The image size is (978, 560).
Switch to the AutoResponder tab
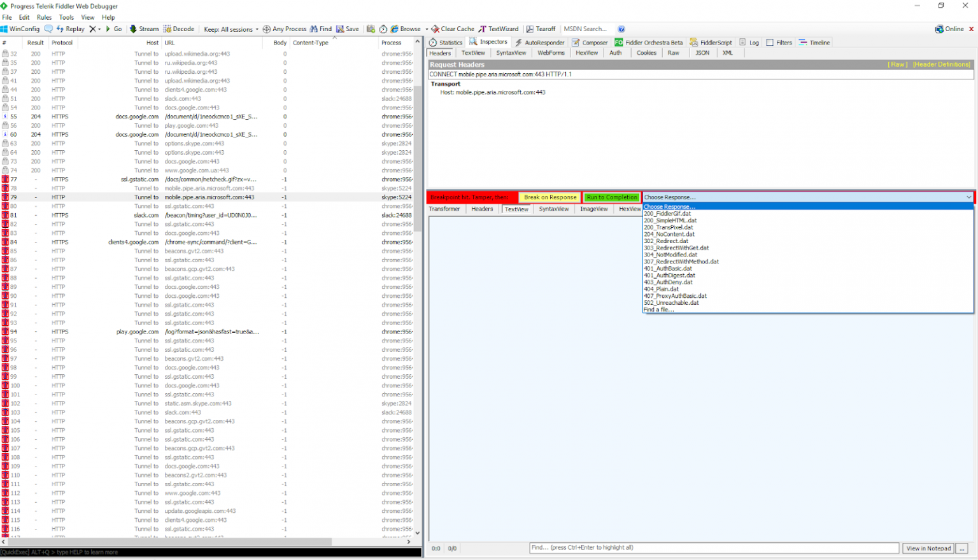(539, 43)
